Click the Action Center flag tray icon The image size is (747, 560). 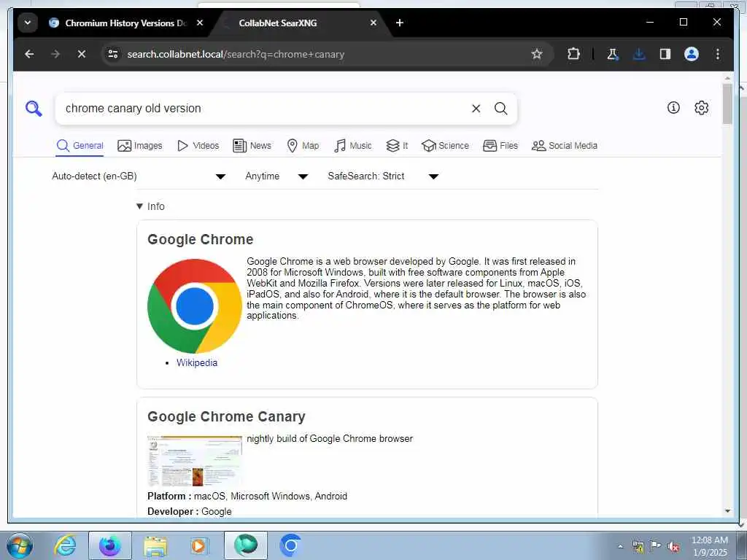656,546
